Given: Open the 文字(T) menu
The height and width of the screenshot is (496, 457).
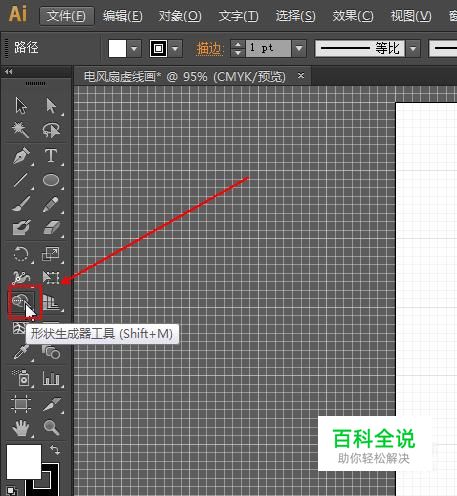Looking at the screenshot, I should (x=239, y=16).
